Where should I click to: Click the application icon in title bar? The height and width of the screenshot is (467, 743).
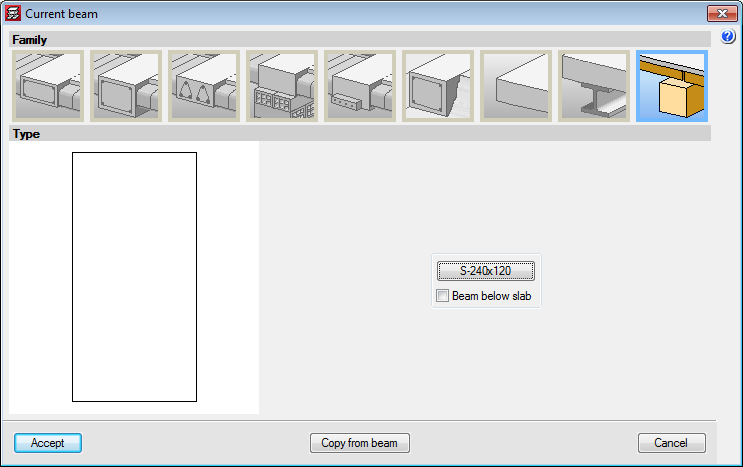(x=13, y=14)
